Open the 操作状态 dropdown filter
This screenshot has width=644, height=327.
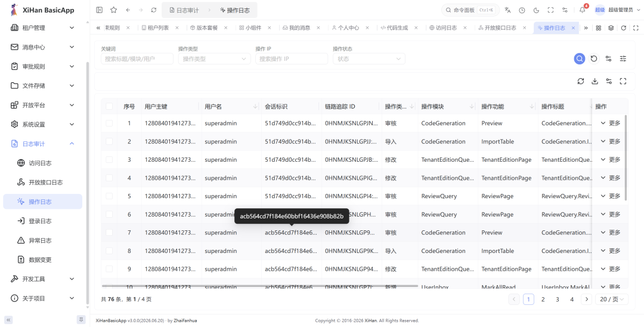coord(369,58)
